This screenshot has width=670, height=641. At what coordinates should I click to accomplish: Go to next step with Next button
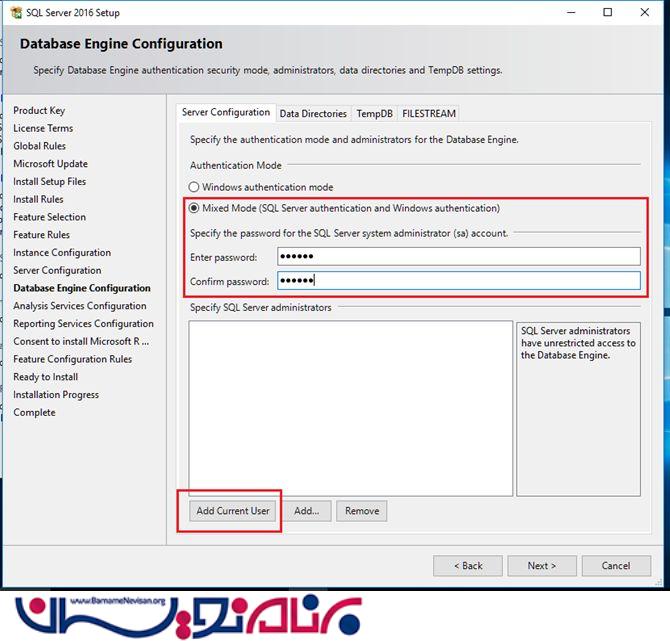[541, 566]
